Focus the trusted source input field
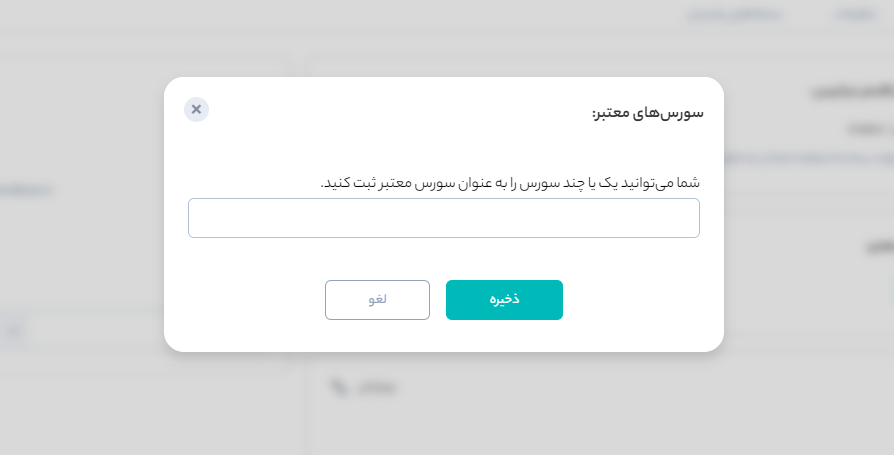This screenshot has width=894, height=455. [444, 218]
